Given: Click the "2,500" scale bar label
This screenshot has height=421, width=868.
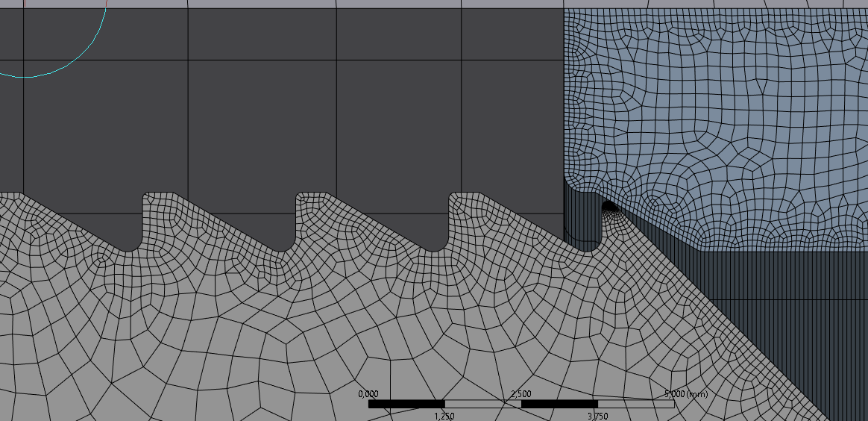Looking at the screenshot, I should coord(521,394).
